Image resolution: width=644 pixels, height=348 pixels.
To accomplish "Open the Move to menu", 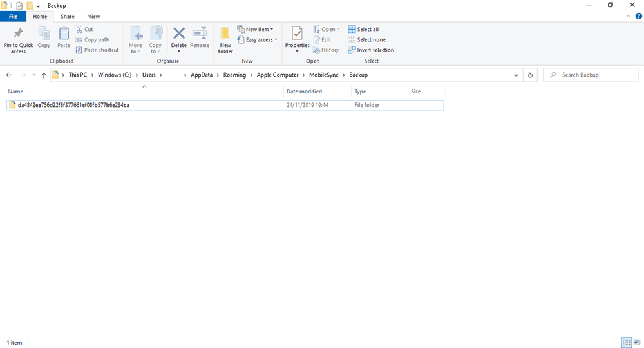I will coord(135,40).
